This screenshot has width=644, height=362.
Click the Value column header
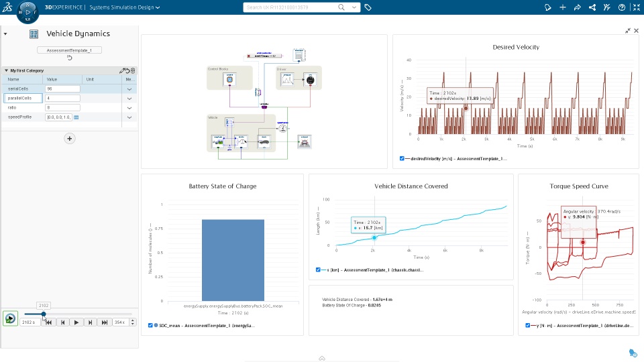coord(62,79)
